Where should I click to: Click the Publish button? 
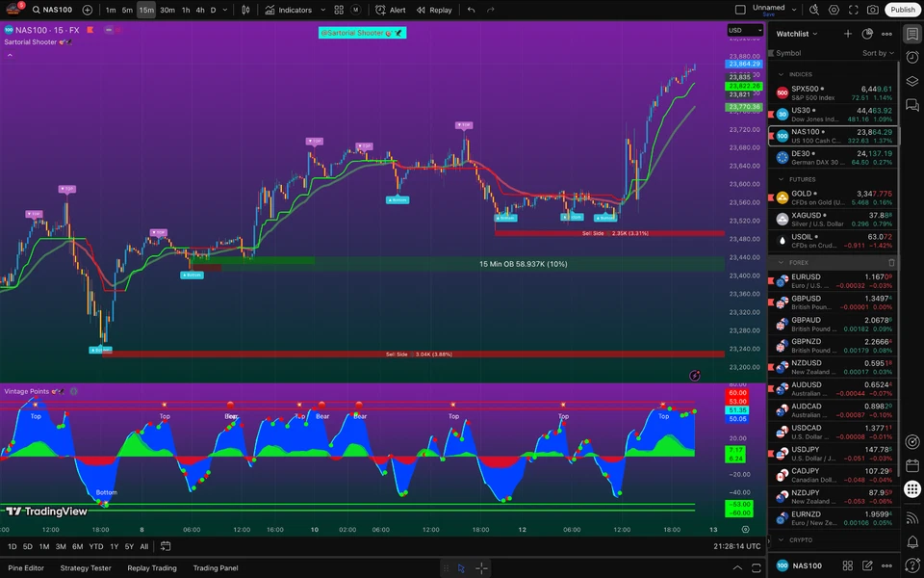point(902,10)
